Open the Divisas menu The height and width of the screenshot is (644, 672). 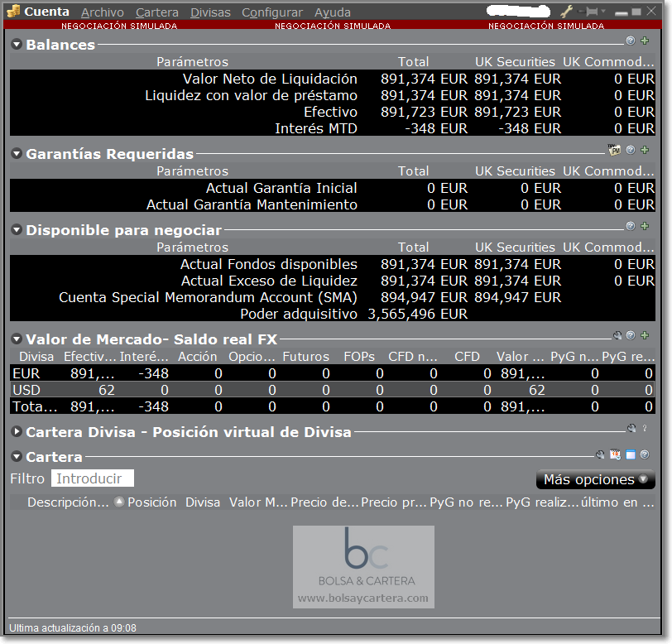(x=210, y=12)
